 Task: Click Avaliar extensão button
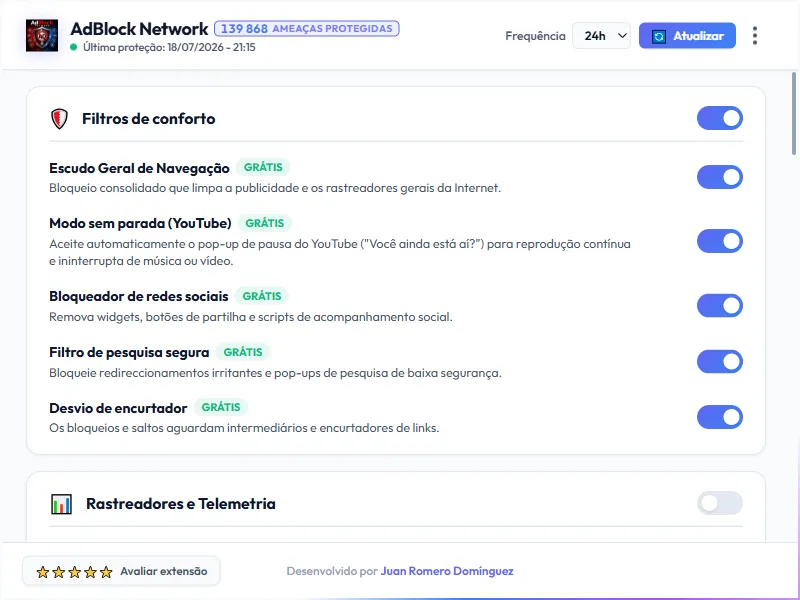[x=121, y=571]
